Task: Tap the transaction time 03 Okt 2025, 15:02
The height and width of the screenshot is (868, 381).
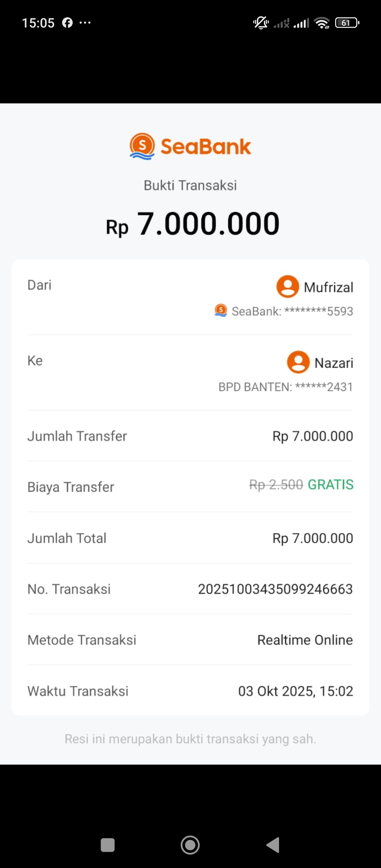Action: [x=296, y=691]
